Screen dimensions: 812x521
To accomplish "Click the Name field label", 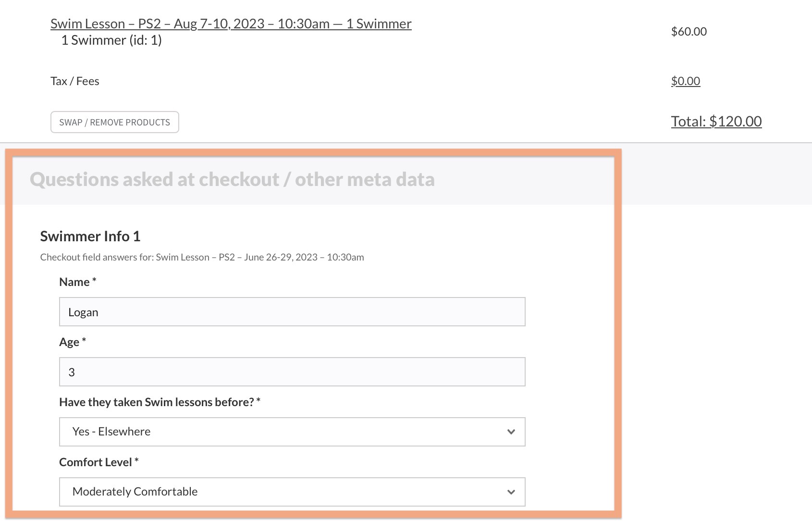I will click(x=74, y=282).
